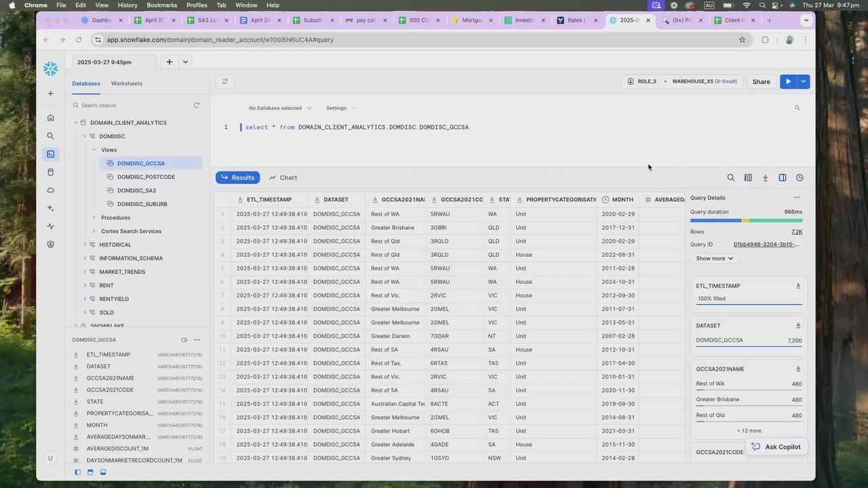Open the No Database selected dropdown
This screenshot has height=488, width=868.
point(280,108)
